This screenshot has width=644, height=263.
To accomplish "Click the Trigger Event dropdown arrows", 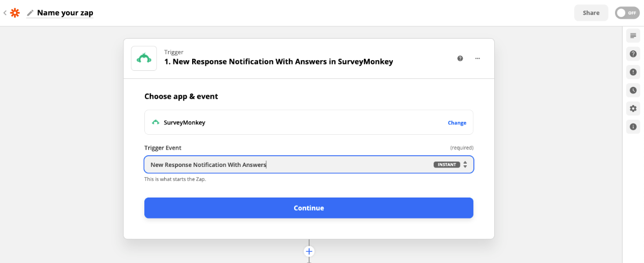I will pos(465,165).
